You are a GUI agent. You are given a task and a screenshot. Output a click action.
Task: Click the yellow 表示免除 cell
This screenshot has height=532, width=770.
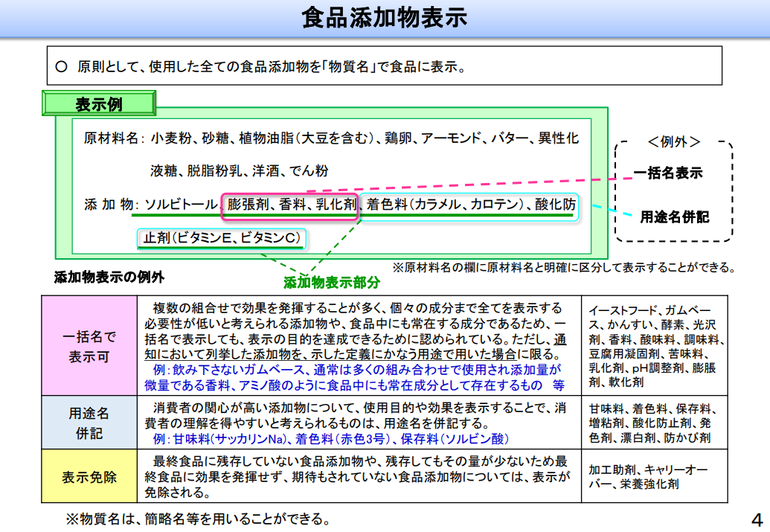tap(89, 476)
